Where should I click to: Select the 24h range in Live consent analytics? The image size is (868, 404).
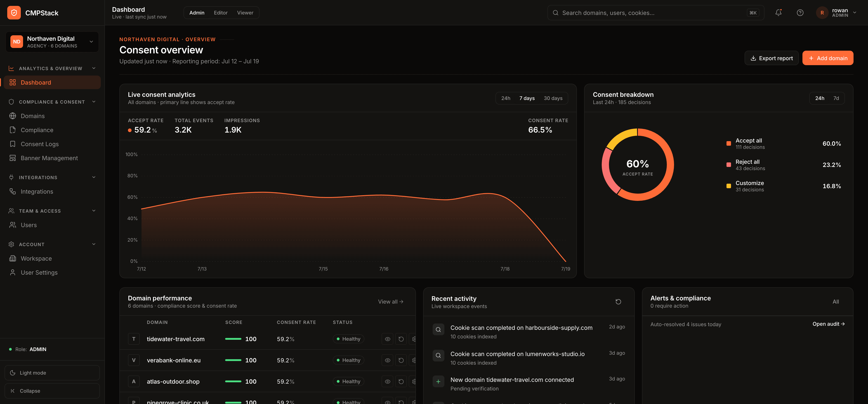click(505, 98)
